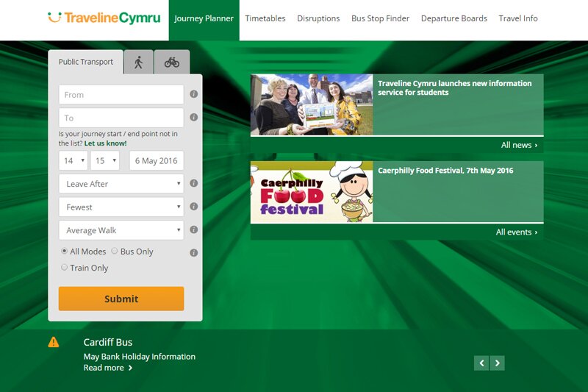Screen dimensions: 588x392
Task: Show info for Leave After option
Action: (x=193, y=183)
